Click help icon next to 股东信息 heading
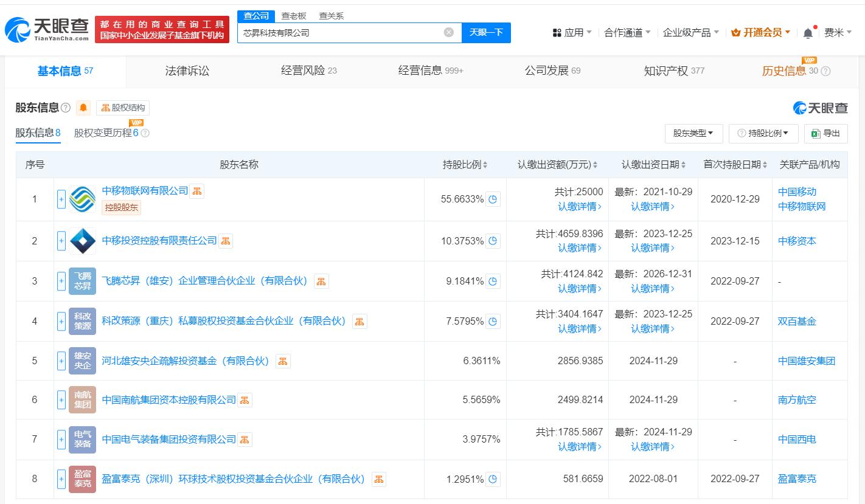 click(x=66, y=108)
